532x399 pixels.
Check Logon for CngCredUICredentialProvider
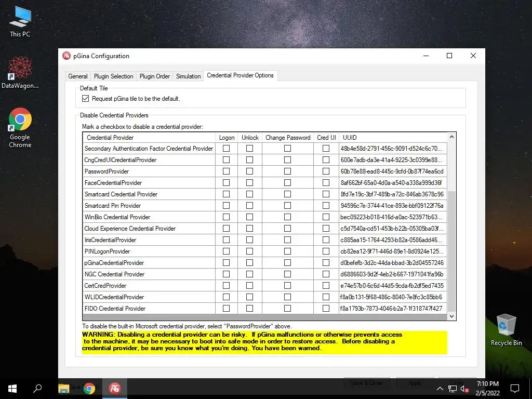(x=227, y=160)
